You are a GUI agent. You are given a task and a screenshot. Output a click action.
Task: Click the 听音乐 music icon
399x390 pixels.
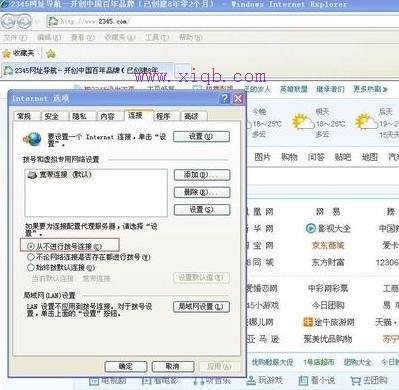pyautogui.click(x=198, y=380)
